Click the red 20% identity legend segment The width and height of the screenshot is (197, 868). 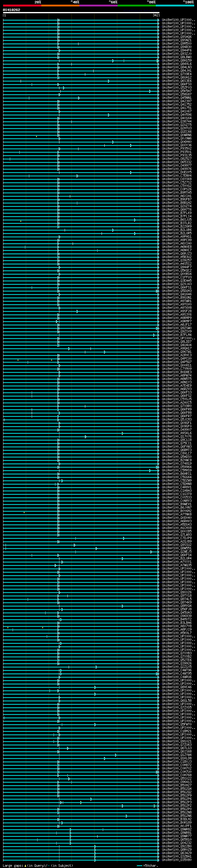click(22, 6)
